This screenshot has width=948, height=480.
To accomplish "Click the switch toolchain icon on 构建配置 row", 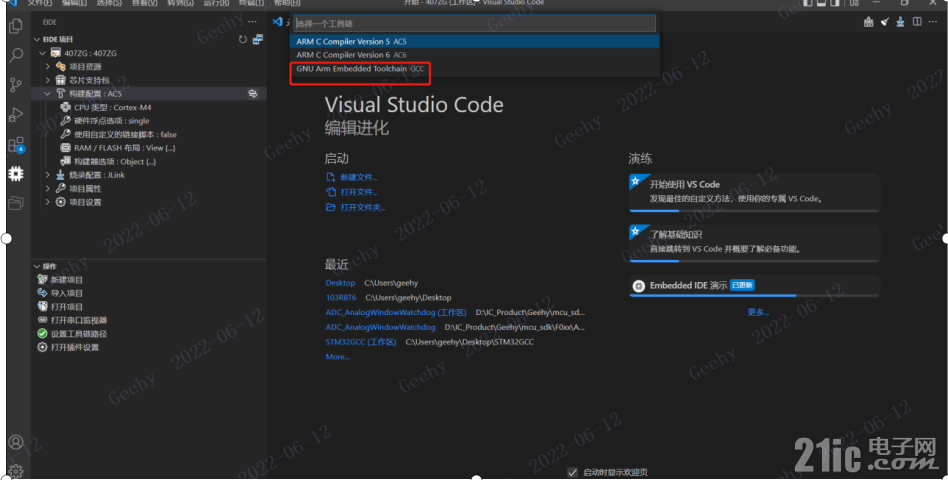I will 253,94.
